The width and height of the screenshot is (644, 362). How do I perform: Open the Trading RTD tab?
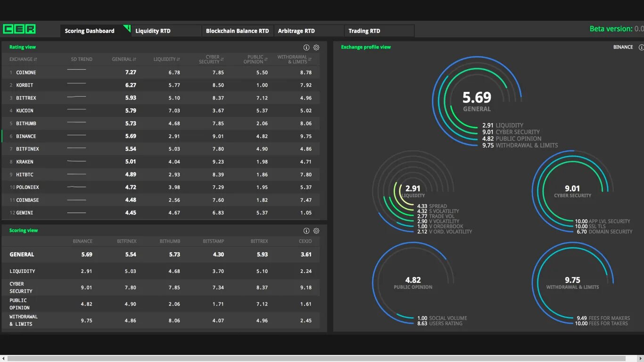[x=379, y=31]
